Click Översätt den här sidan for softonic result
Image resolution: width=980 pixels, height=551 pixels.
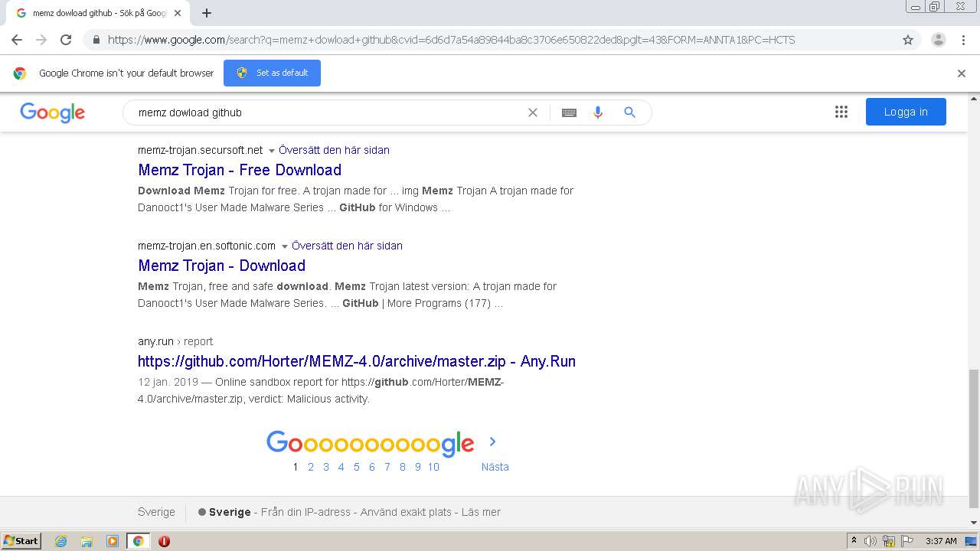coord(347,246)
